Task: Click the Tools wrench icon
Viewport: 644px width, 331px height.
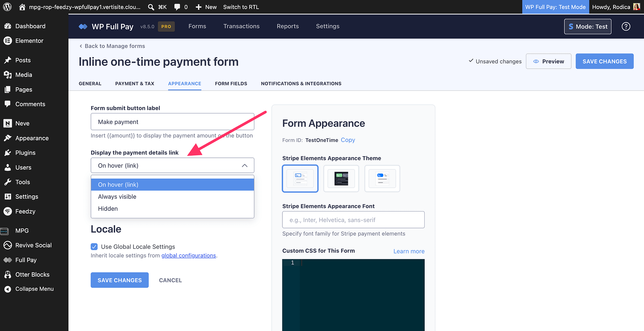Action: pos(8,182)
